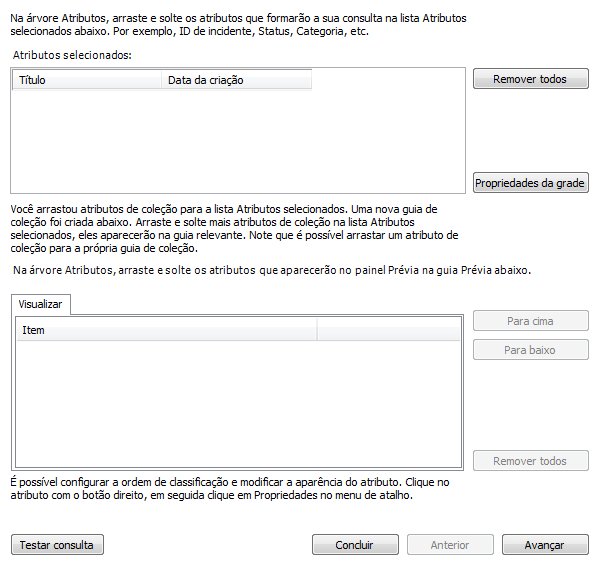599x566 pixels.
Task: Switch to the Visualizar tab
Action: tap(40, 304)
